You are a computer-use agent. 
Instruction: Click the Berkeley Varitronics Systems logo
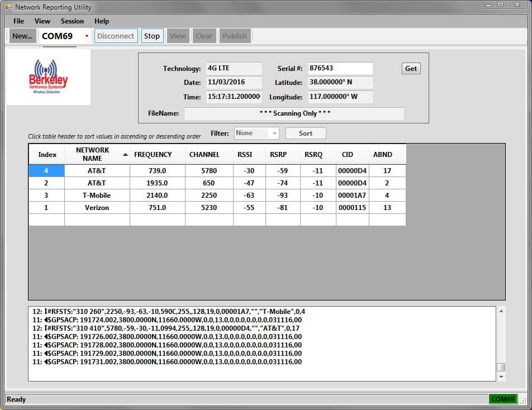click(x=47, y=77)
